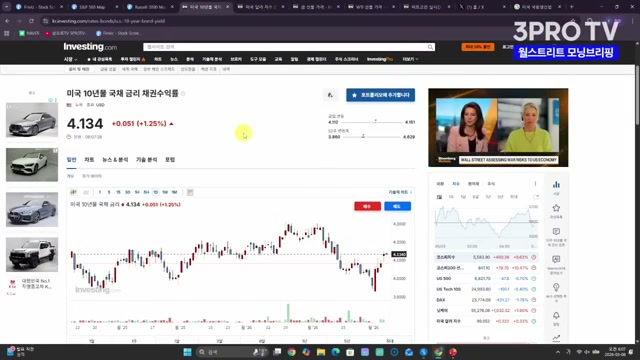Click the chart layout icon after the intervals
Image resolution: width=640 pixels, height=360 pixels.
tap(190, 192)
